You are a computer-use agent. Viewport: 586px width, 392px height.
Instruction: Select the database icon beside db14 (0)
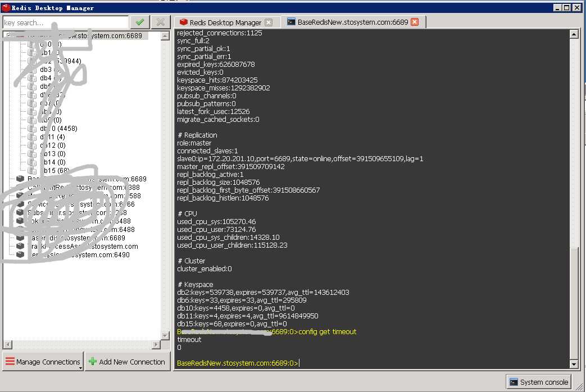pos(32,162)
